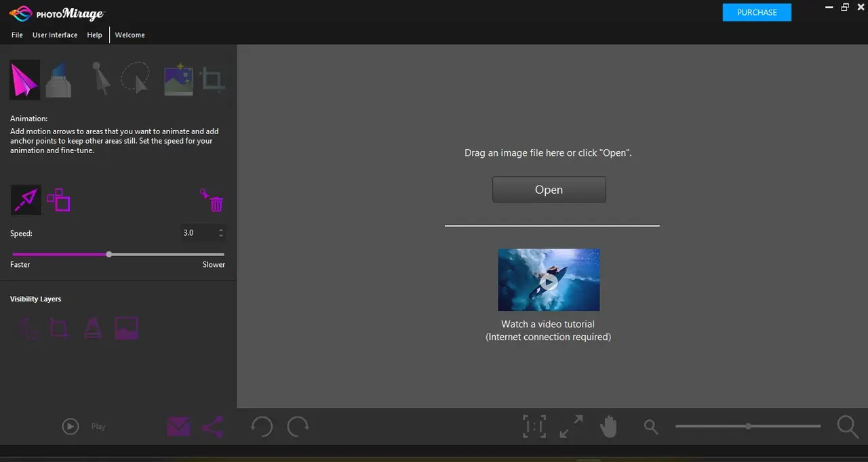This screenshot has height=462, width=868.
Task: Open the File menu
Action: [x=17, y=35]
